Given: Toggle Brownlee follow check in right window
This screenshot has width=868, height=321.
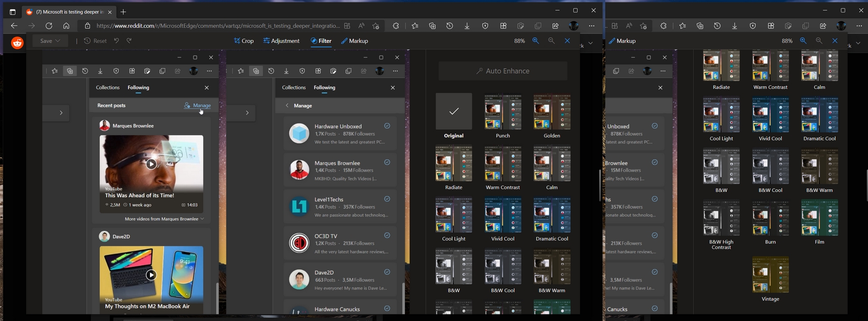Looking at the screenshot, I should coord(655,163).
